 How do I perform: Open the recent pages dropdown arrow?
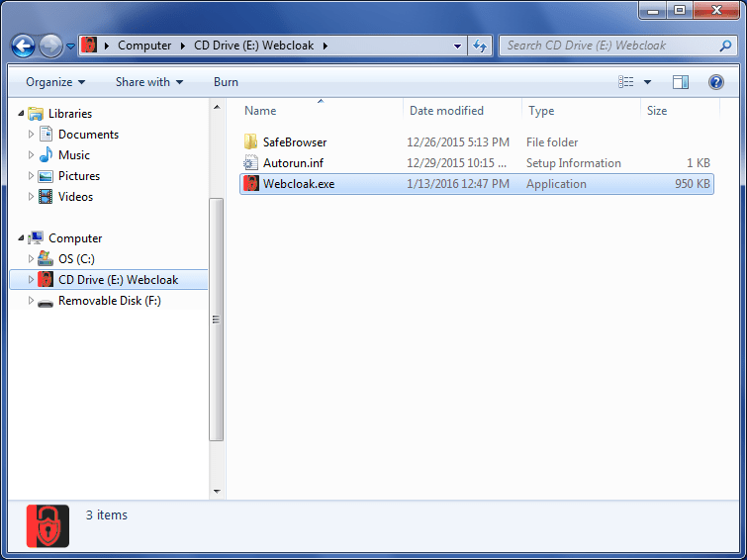coord(70,47)
